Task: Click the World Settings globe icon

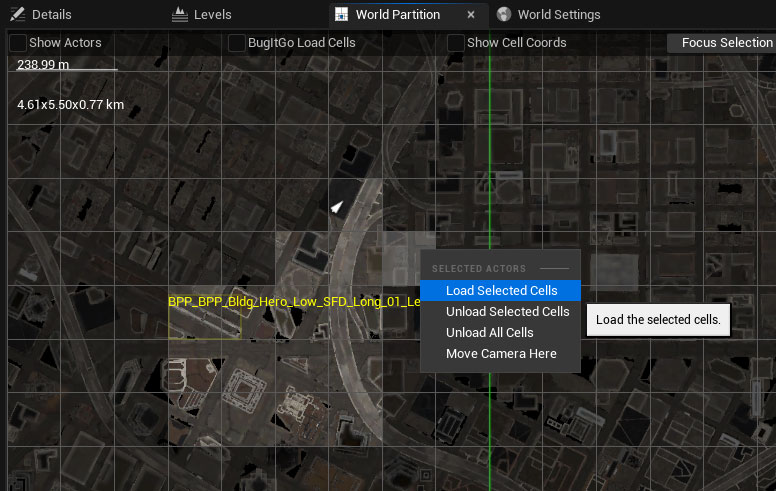Action: [504, 14]
